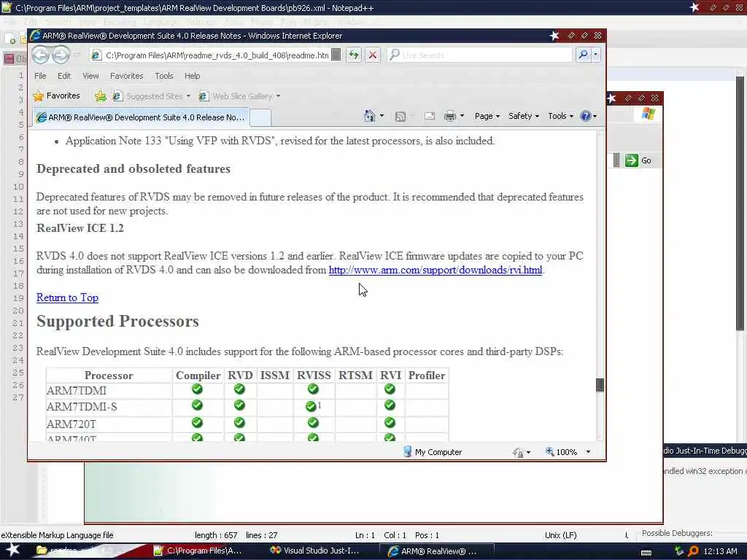The height and width of the screenshot is (560, 747).
Task: Click green check for ARM7TDMI Compiler
Action: click(197, 389)
